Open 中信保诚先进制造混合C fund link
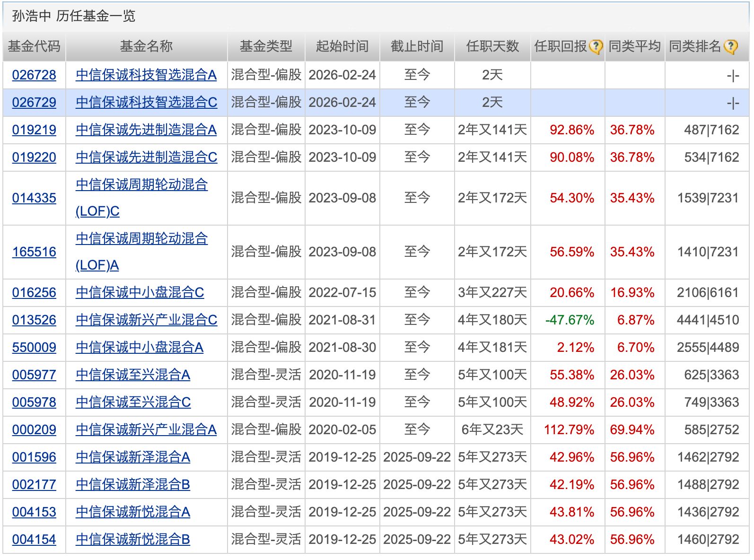Image resolution: width=754 pixels, height=560 pixels. (x=146, y=157)
